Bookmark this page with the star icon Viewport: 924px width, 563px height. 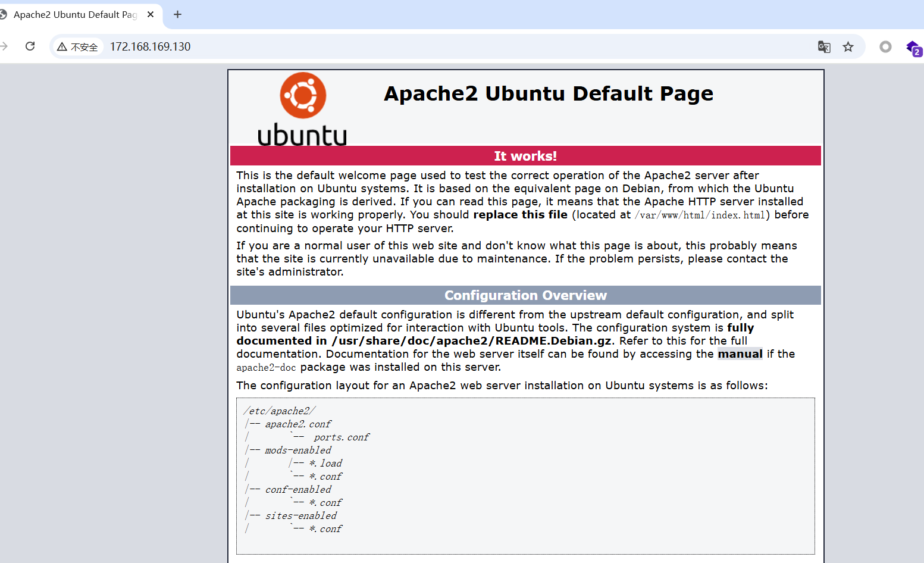(848, 46)
